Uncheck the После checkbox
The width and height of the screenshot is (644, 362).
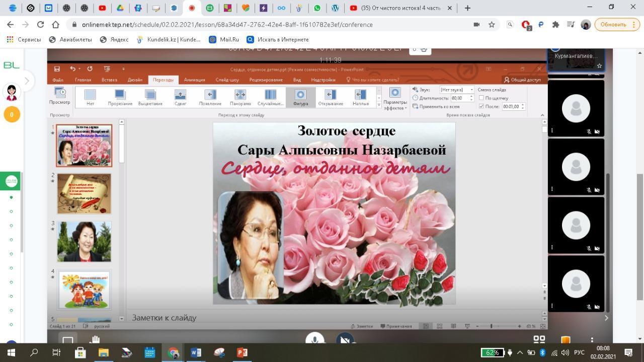[x=481, y=106]
